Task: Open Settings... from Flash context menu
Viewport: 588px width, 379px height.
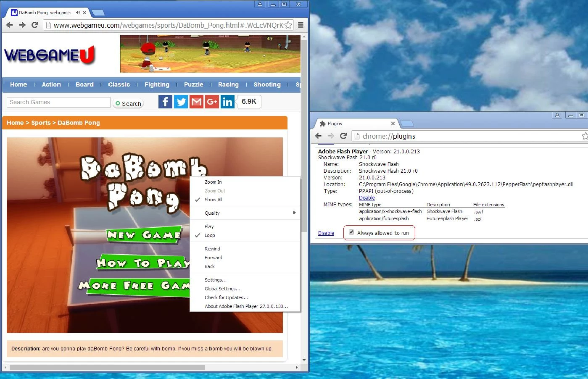Action: [245, 280]
